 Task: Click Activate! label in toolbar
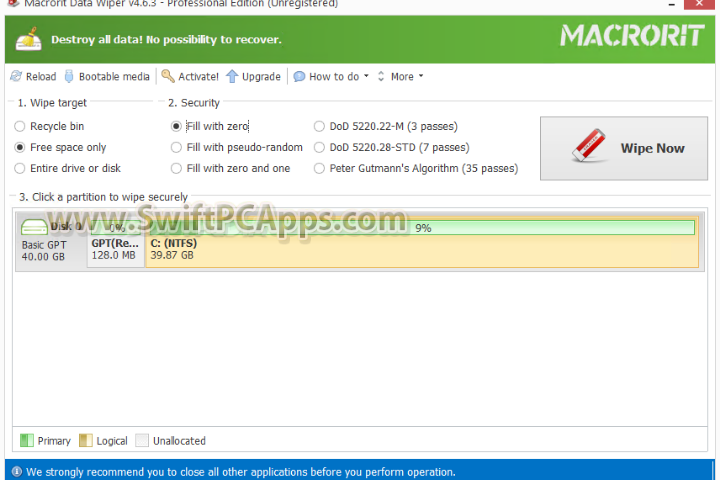tap(198, 77)
